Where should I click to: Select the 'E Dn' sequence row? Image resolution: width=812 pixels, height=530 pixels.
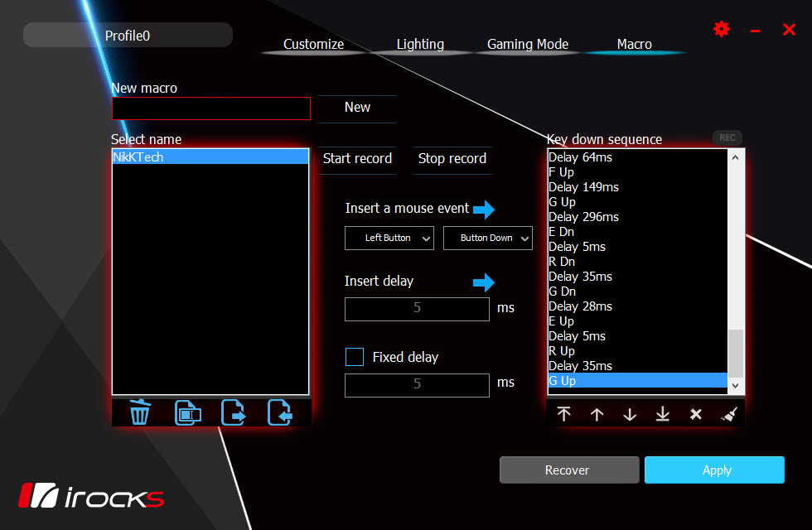pyautogui.click(x=638, y=231)
